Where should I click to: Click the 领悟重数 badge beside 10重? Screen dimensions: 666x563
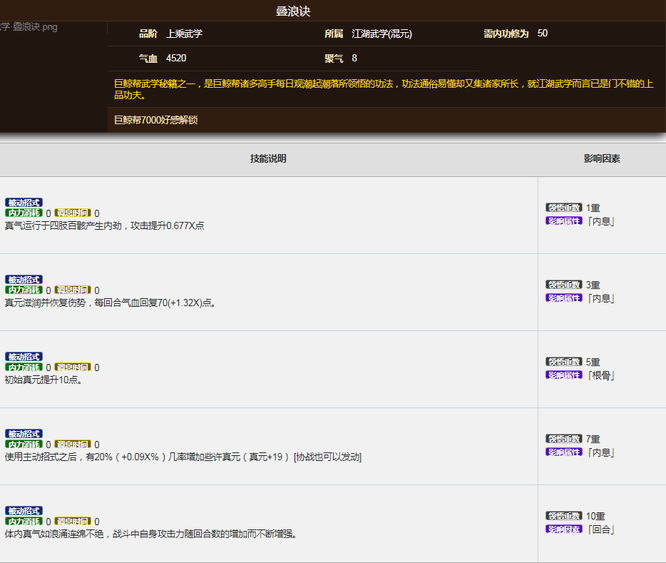point(564,516)
